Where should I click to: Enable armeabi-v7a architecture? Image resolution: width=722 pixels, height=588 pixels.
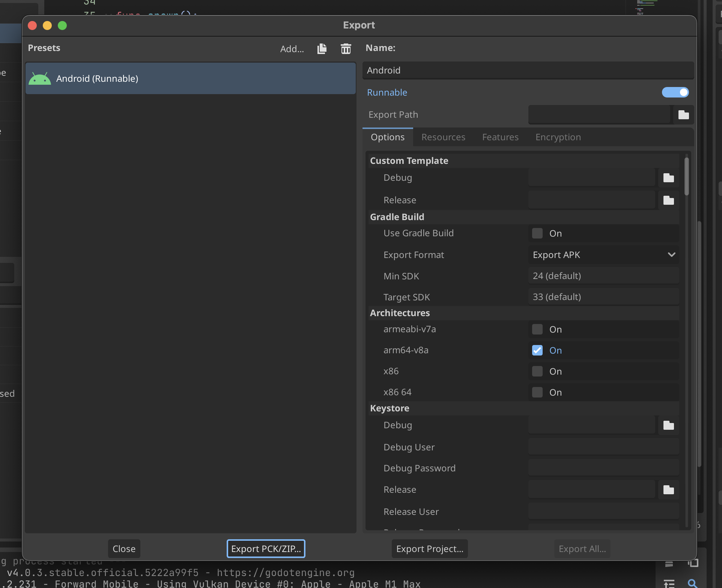pos(537,329)
